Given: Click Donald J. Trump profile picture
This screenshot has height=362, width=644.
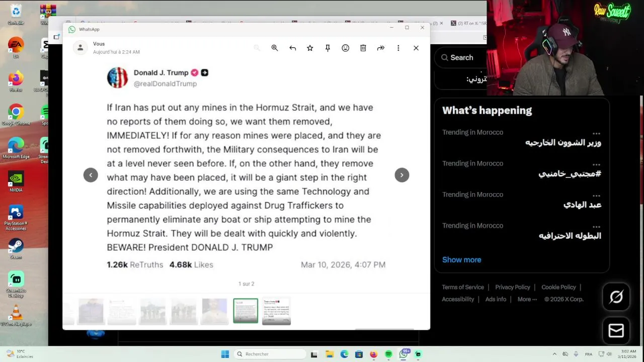Looking at the screenshot, I should point(117,78).
